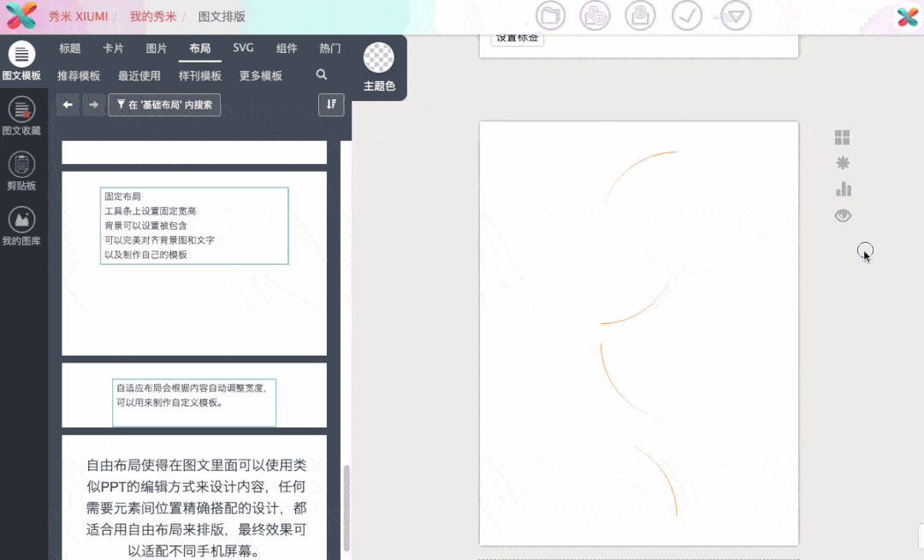Open 更多模板 template list
The image size is (924, 560).
[260, 75]
